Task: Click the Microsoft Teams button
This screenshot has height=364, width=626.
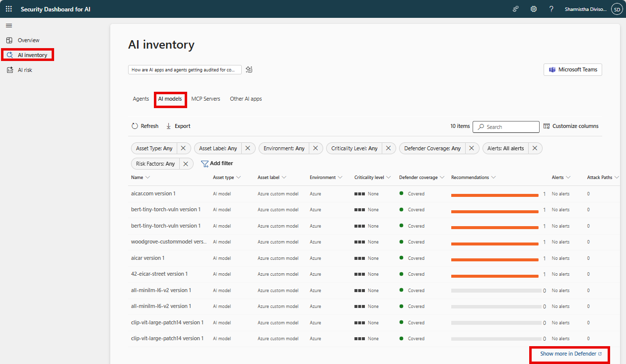Action: (573, 69)
